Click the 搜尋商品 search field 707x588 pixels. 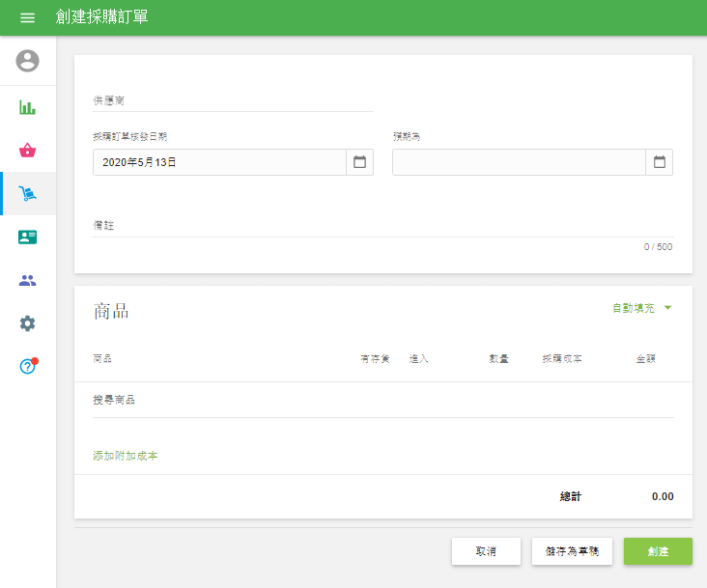pyautogui.click(x=382, y=400)
